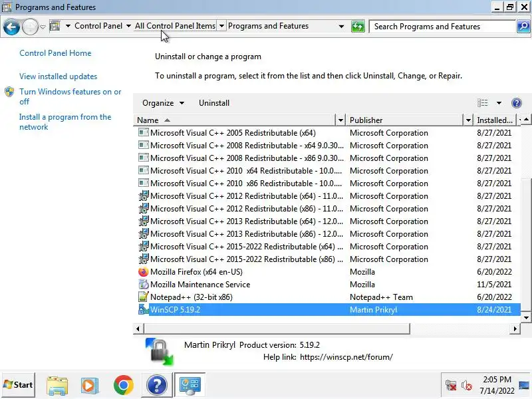Click the Uninstall toolbar button

click(214, 103)
